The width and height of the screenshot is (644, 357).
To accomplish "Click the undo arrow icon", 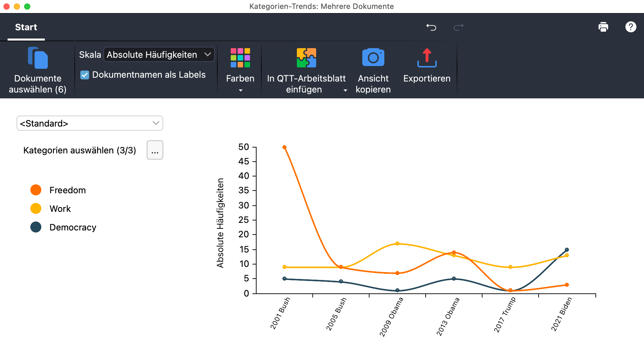I will coord(431,27).
